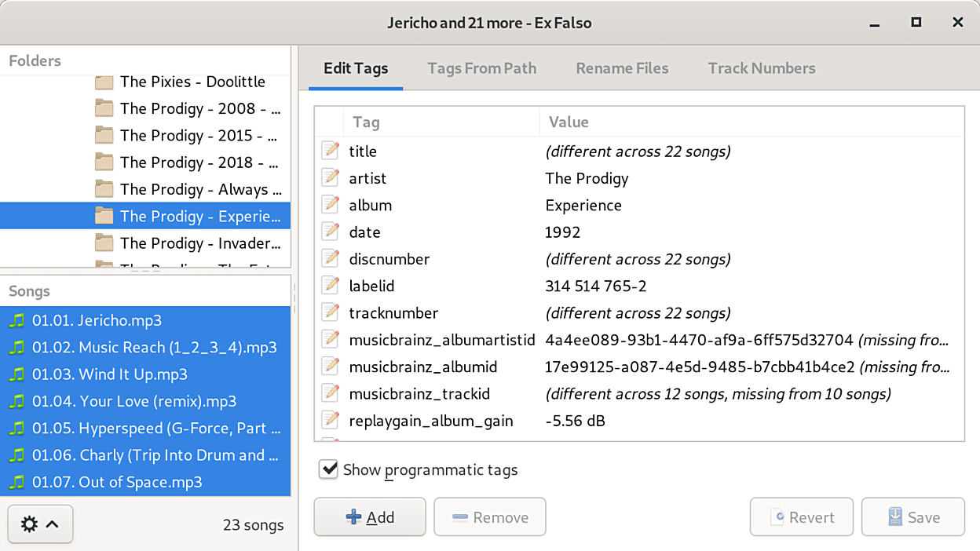Click the edit icon beside the title tag
The width and height of the screenshot is (980, 551).
pos(331,151)
